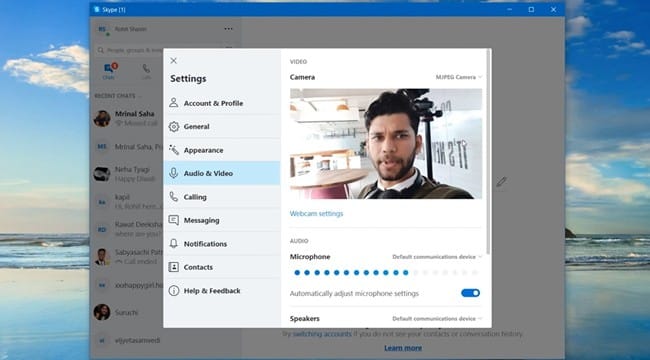The height and width of the screenshot is (360, 650).
Task: Open Help & Feedback section
Action: tap(222, 291)
